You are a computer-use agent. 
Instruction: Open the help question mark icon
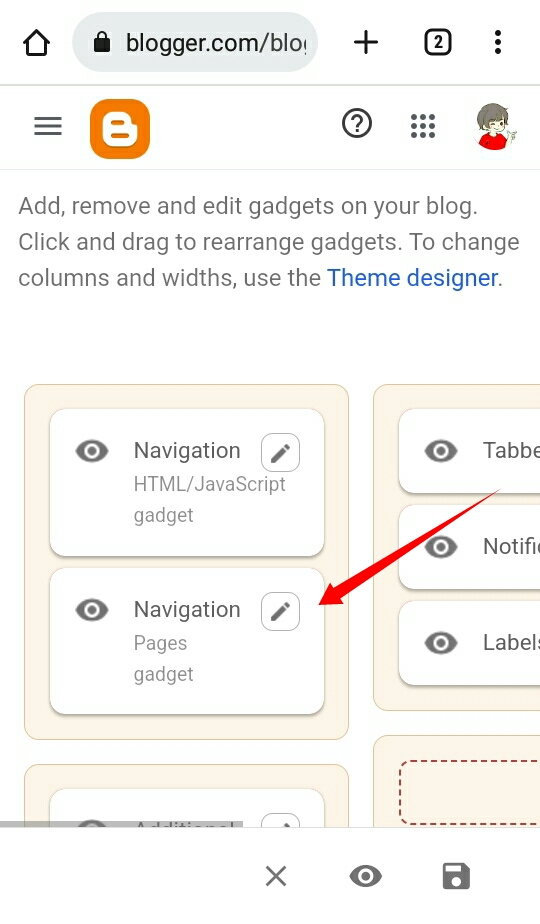pyautogui.click(x=357, y=124)
